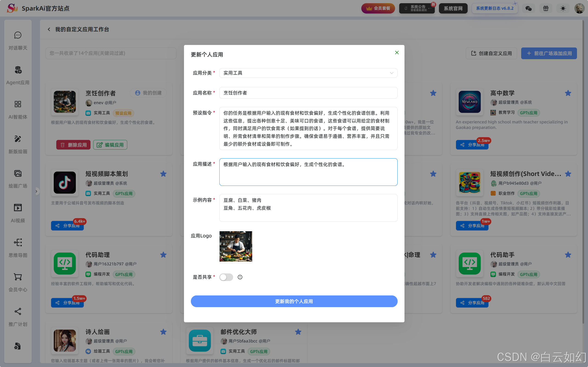Click the user avatar in top right
The image size is (588, 367).
(x=579, y=8)
